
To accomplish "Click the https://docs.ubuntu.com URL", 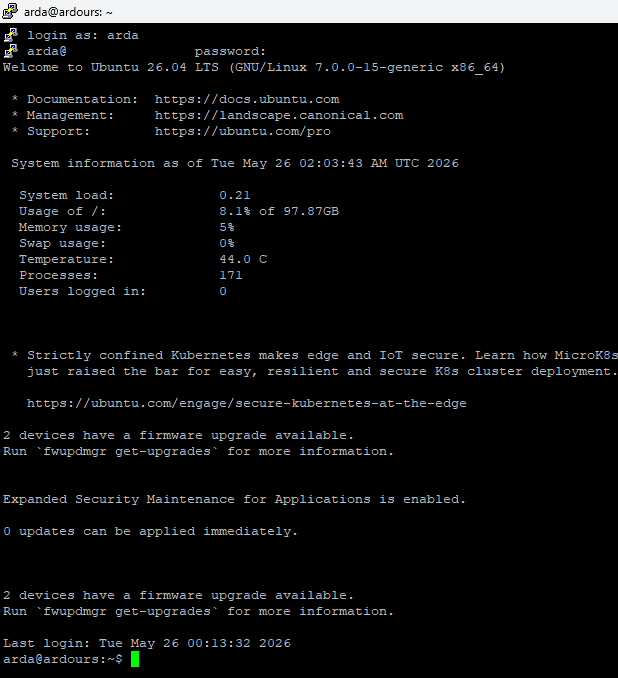I will click(x=247, y=99).
